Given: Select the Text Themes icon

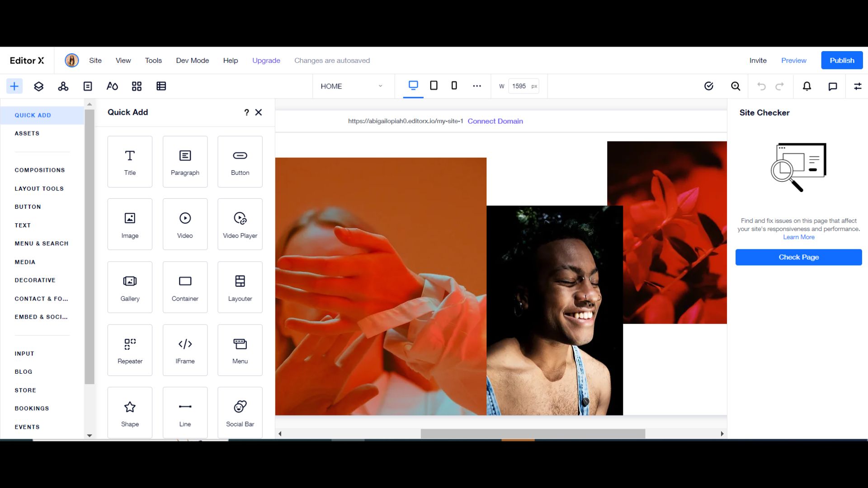Looking at the screenshot, I should pyautogui.click(x=112, y=86).
